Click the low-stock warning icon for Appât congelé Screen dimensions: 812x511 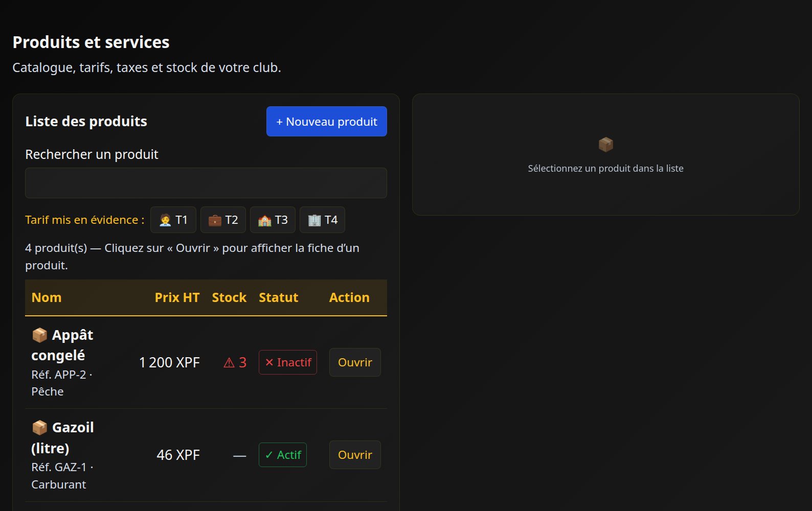click(229, 363)
